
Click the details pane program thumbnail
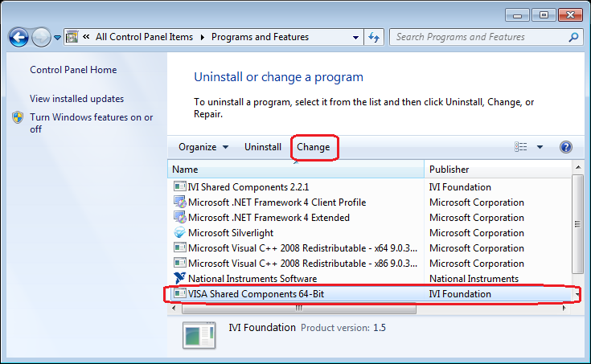pos(199,334)
